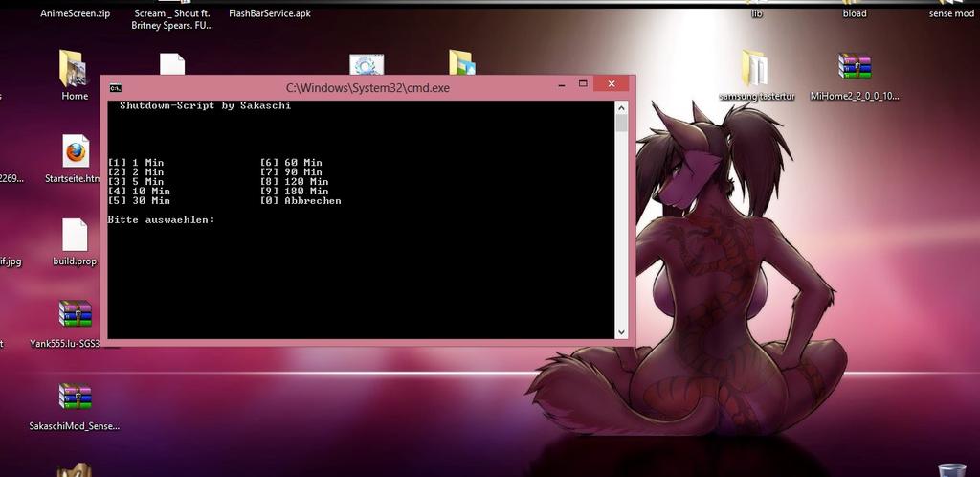Click the console scrollbar down arrow
980x477 pixels.
pos(621,332)
